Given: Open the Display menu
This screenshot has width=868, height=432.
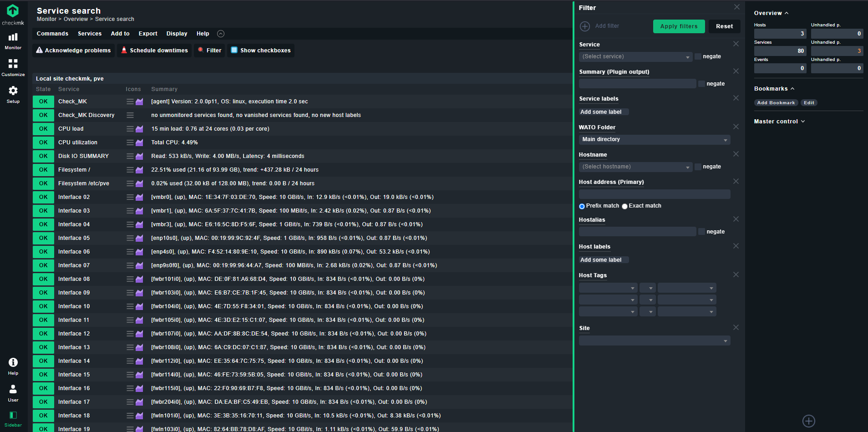Looking at the screenshot, I should click(177, 34).
